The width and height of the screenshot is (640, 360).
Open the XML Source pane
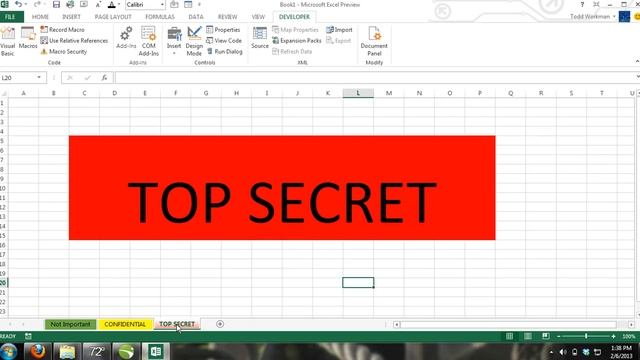pyautogui.click(x=260, y=38)
